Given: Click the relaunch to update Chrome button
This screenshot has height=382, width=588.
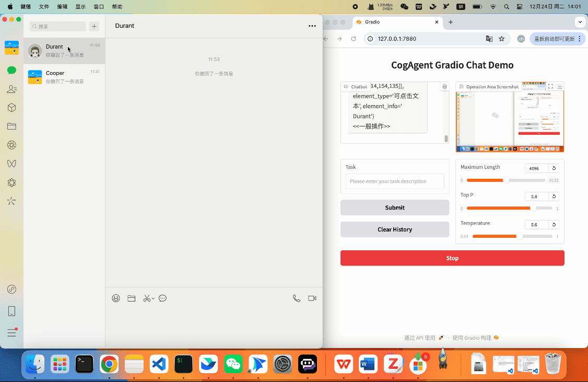Looking at the screenshot, I should tap(557, 39).
